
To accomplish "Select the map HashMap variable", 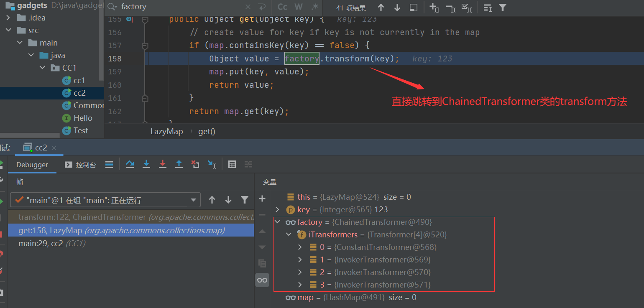I will point(351,298).
